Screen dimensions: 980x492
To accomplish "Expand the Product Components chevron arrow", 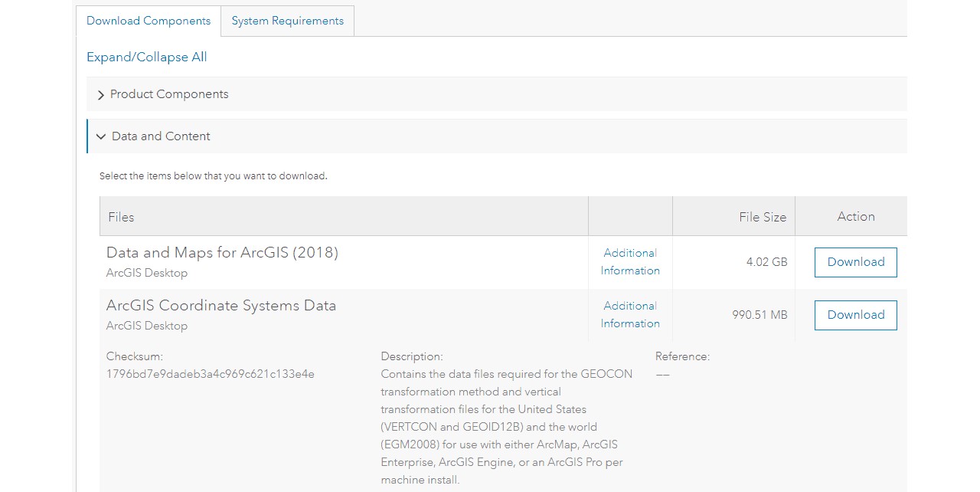I will (x=101, y=95).
